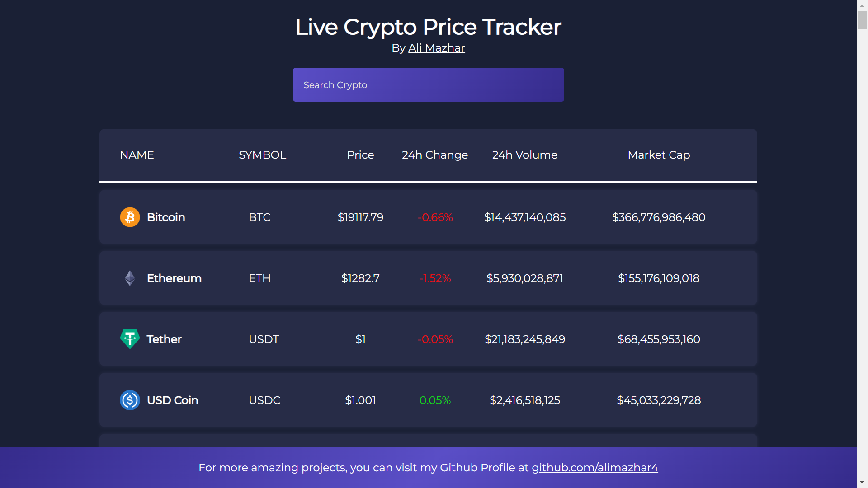This screenshot has width=868, height=488.
Task: Click the 24h Change column header
Action: coord(434,155)
